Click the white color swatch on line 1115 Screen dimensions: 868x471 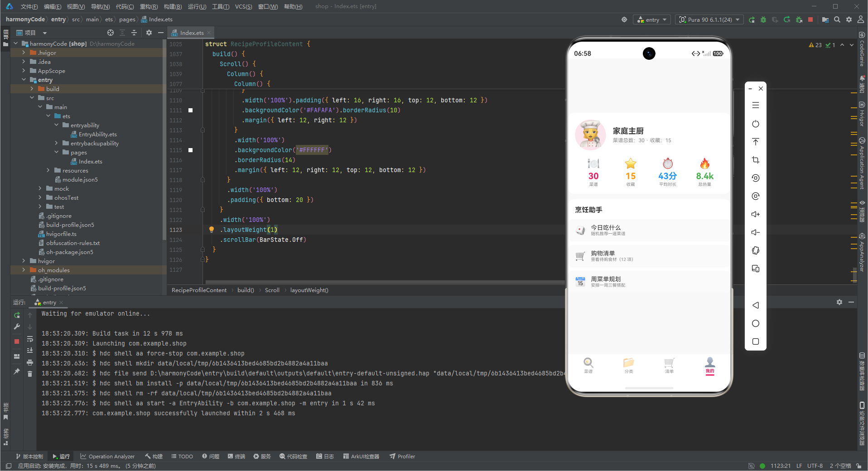(x=190, y=150)
